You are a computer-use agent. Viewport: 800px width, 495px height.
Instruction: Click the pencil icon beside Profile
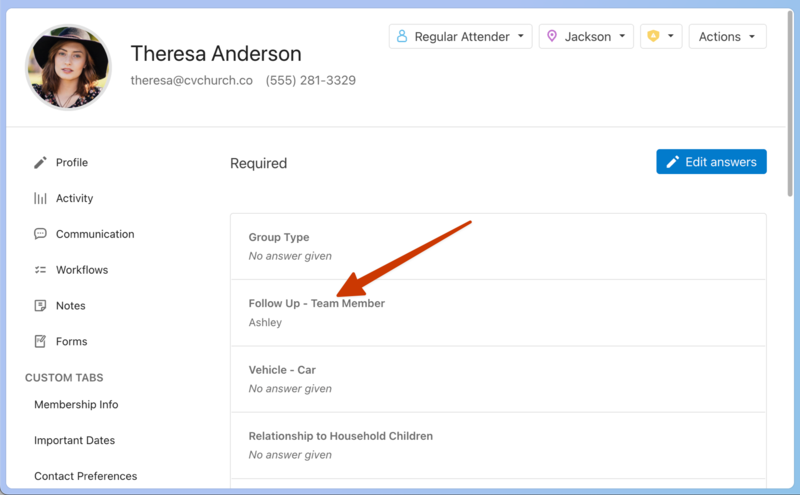(x=40, y=162)
